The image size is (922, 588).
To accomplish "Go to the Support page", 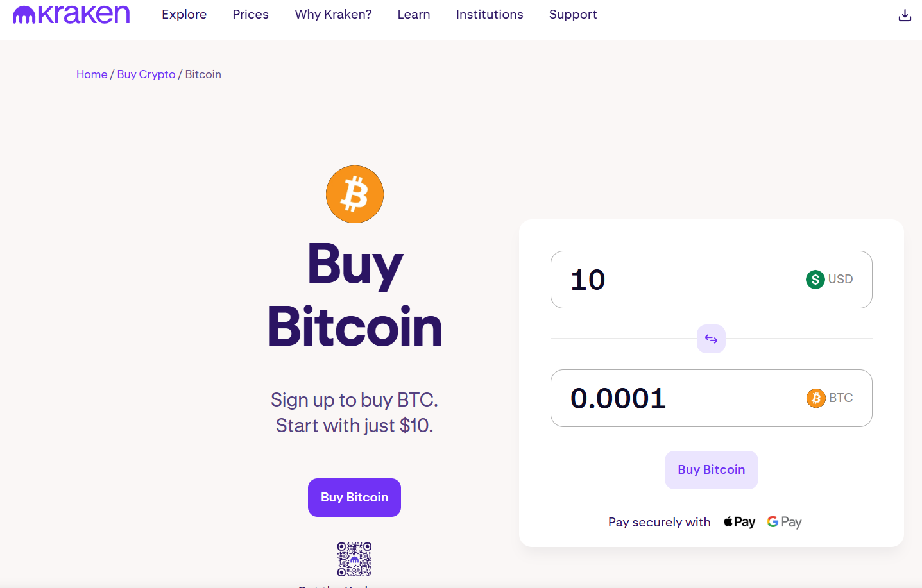I will (x=573, y=14).
